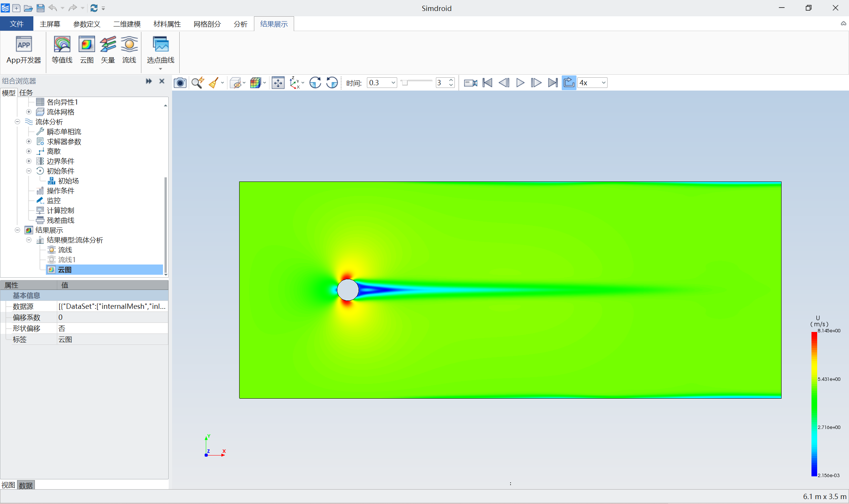Toggle the loop playback button
This screenshot has height=504, width=849.
pyautogui.click(x=569, y=83)
